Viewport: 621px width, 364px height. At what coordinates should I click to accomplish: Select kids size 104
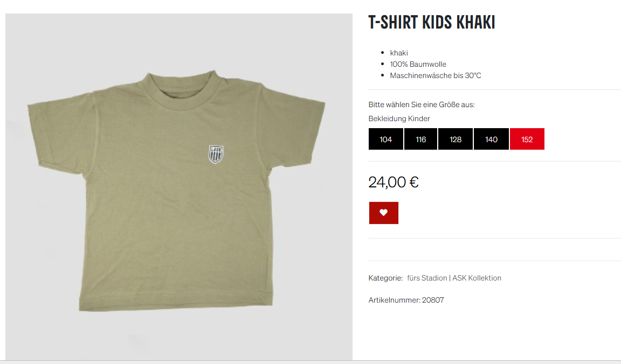[386, 139]
